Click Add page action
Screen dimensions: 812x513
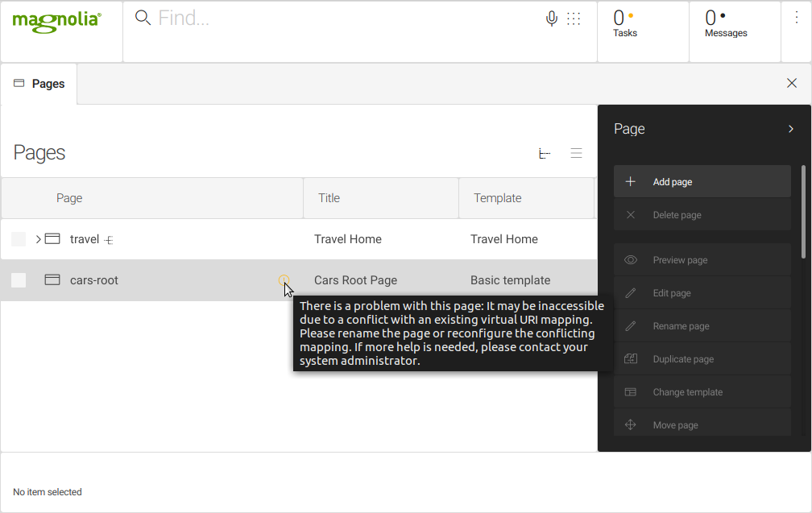[702, 182]
